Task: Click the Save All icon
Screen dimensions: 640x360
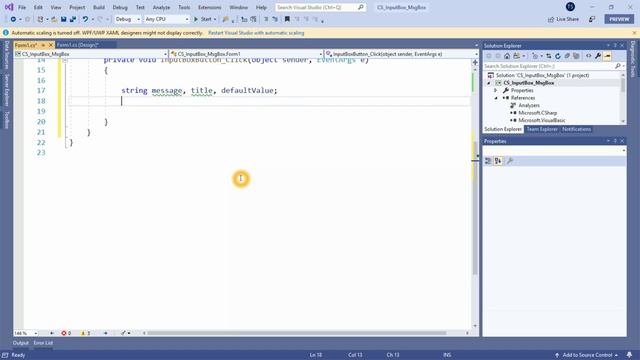Action: tap(73, 19)
